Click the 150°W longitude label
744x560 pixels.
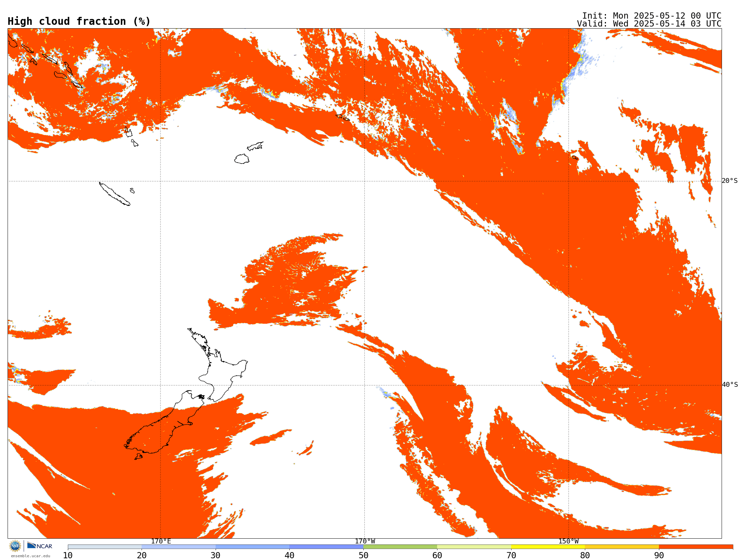pyautogui.click(x=568, y=541)
